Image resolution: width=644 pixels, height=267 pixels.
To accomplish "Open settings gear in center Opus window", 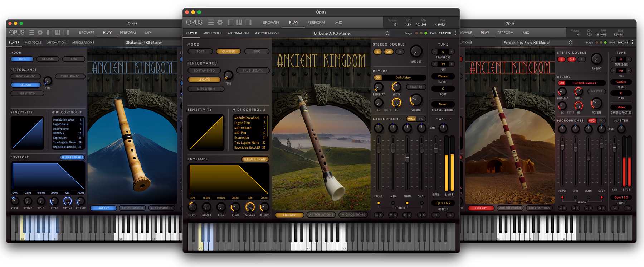I will pos(220,22).
